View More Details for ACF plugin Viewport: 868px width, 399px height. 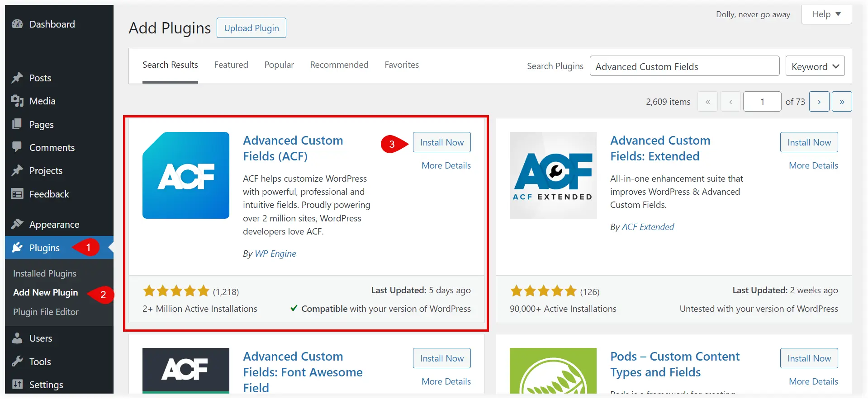[x=446, y=165]
